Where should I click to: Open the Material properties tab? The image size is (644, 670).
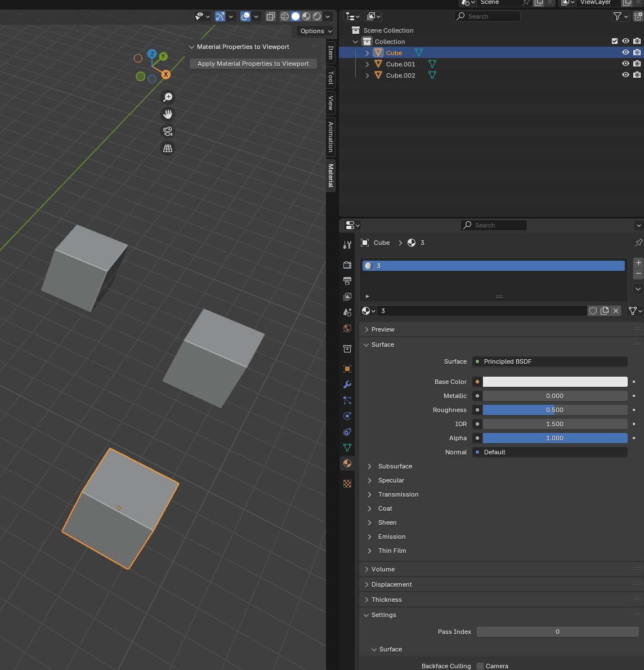[347, 463]
